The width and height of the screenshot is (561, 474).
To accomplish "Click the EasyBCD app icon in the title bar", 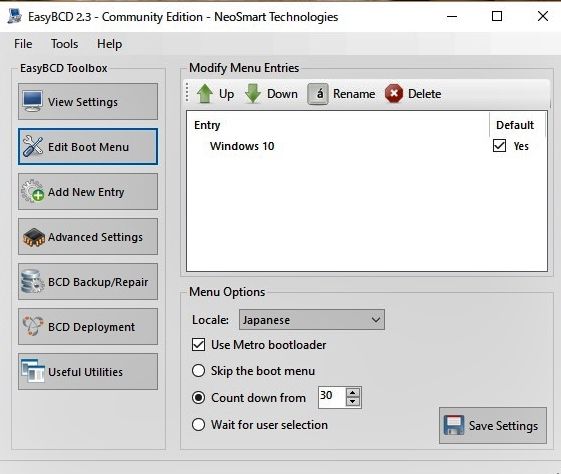I will (x=15, y=16).
